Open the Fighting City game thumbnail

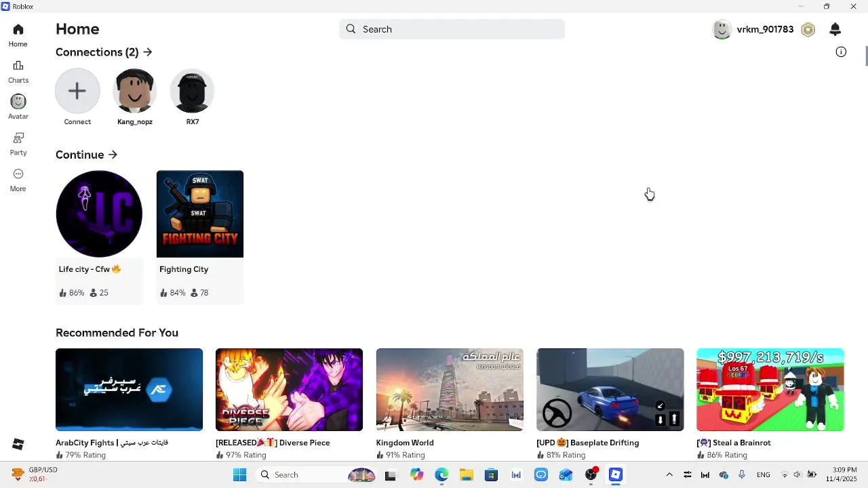[200, 214]
